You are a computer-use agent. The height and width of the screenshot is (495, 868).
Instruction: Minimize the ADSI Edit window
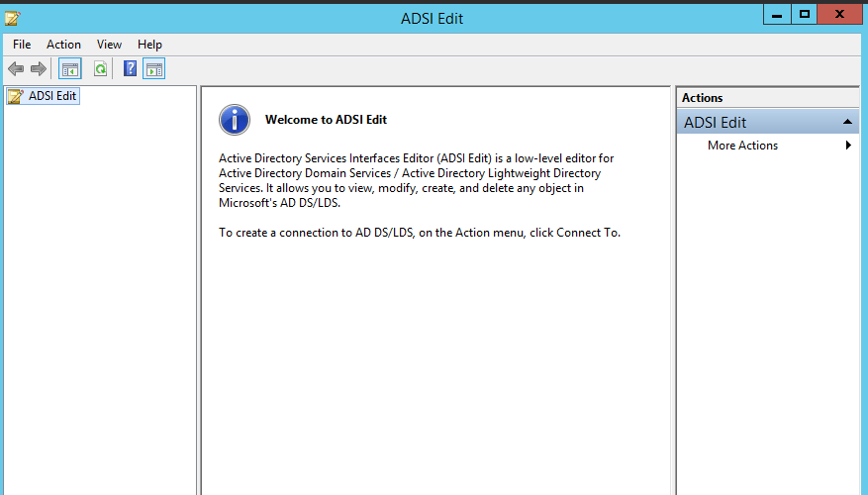coord(777,15)
